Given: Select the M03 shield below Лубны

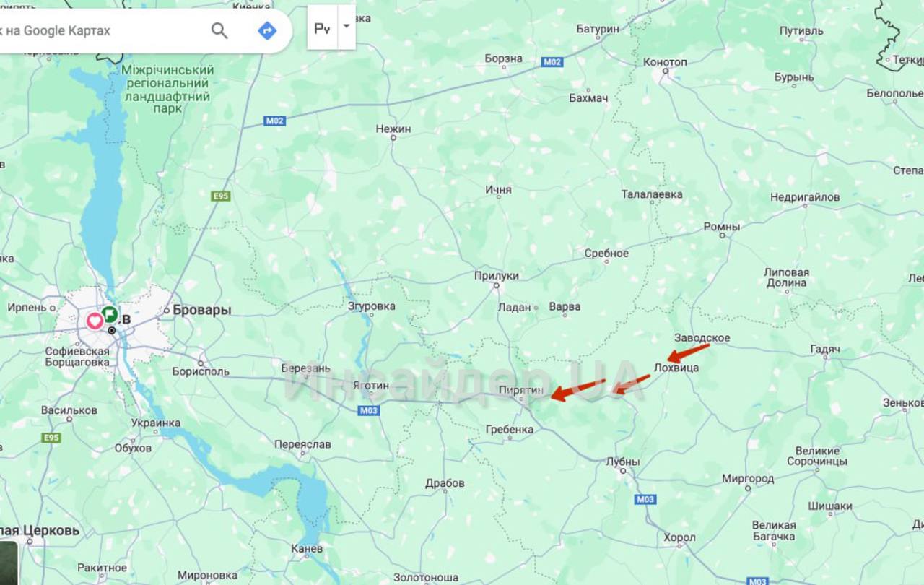Looking at the screenshot, I should coord(645,499).
